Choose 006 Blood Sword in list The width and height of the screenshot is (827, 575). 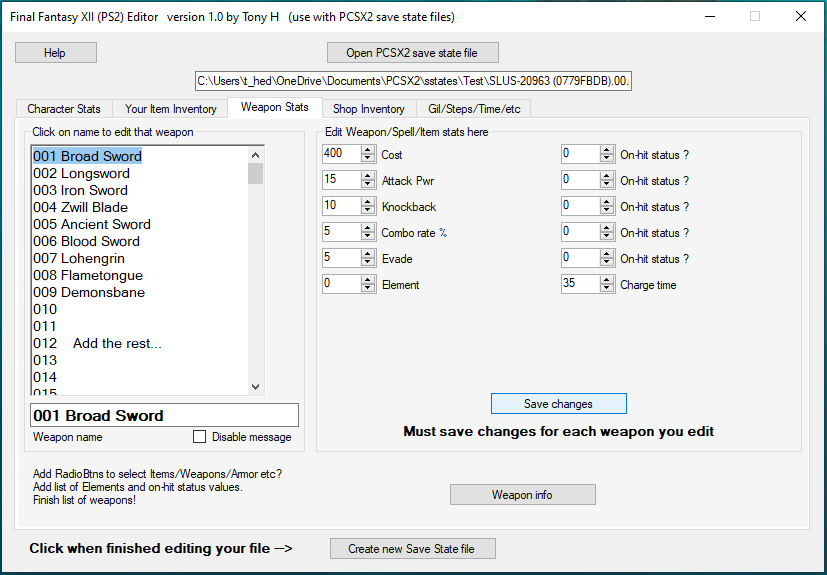pyautogui.click(x=86, y=241)
